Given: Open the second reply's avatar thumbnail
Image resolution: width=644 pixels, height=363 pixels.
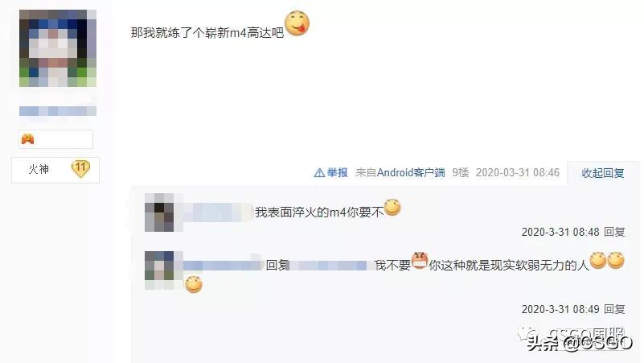Looking at the screenshot, I should [x=159, y=270].
